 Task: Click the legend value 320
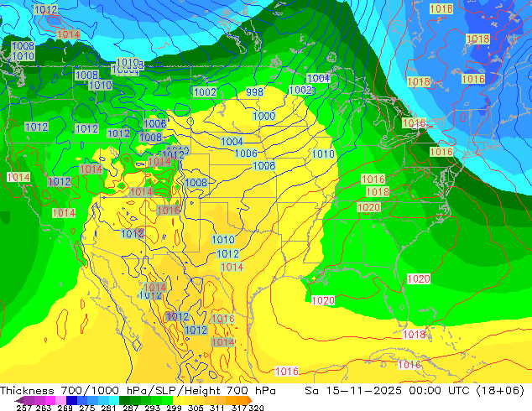tap(256, 408)
